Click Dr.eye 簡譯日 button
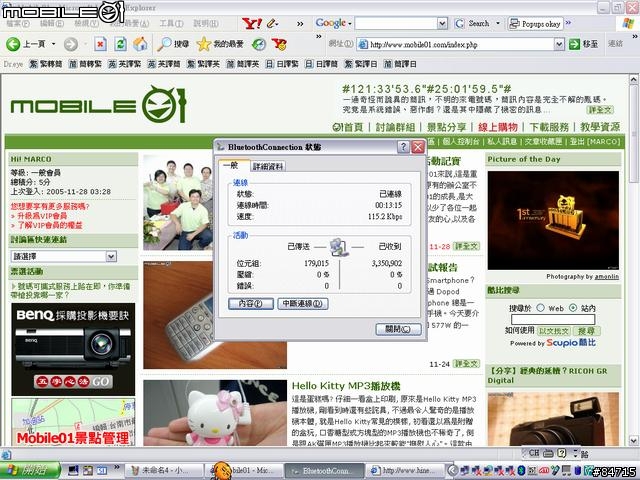The height and width of the screenshot is (480, 640). point(400,64)
